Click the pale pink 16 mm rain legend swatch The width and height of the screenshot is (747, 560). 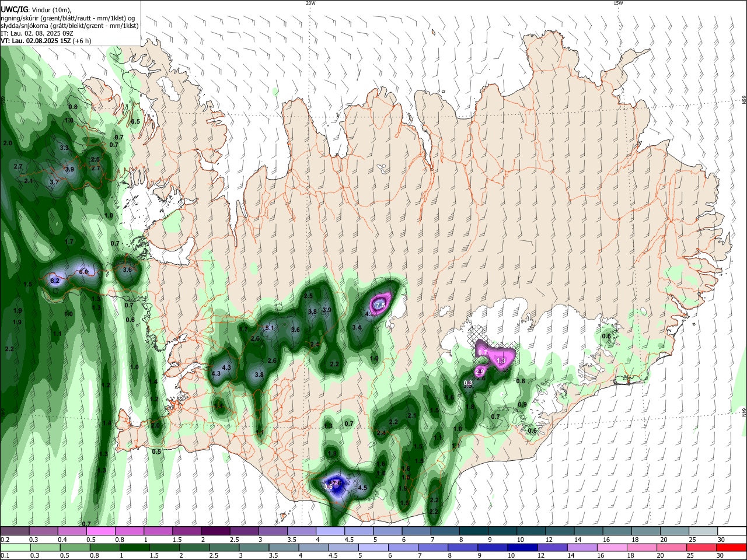tap(612, 547)
